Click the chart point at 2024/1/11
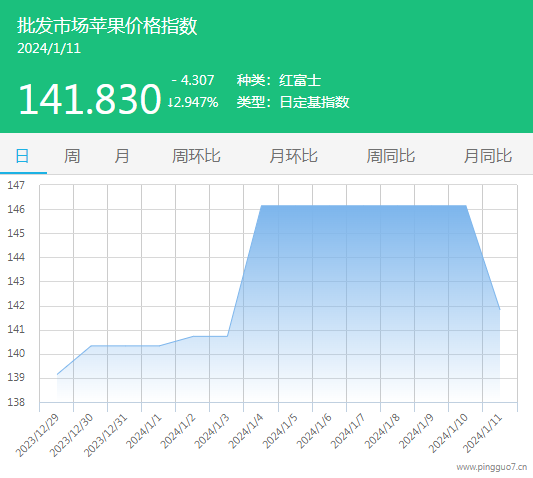This screenshot has width=533, height=478. 500,309
